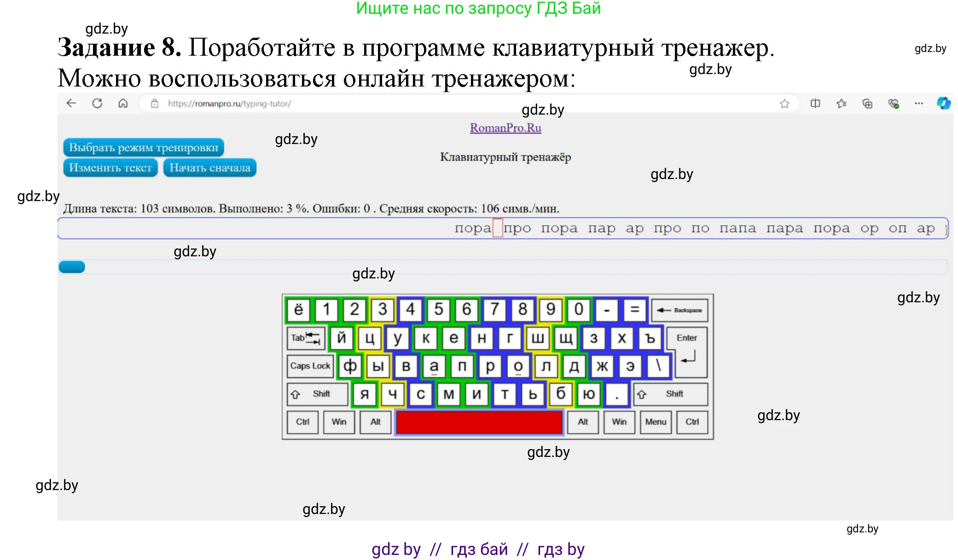Open the Collections icon
Viewport: 958px width, 560px height.
point(867,104)
